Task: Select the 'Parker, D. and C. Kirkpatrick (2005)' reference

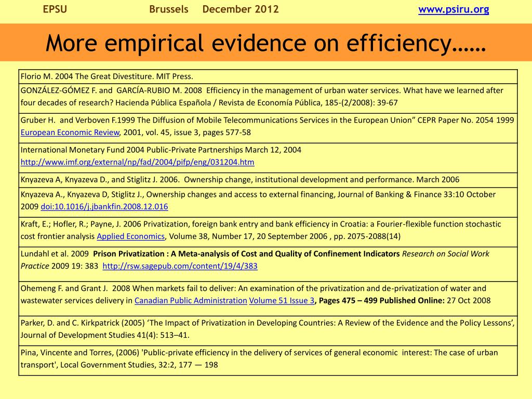Action: click(268, 331)
